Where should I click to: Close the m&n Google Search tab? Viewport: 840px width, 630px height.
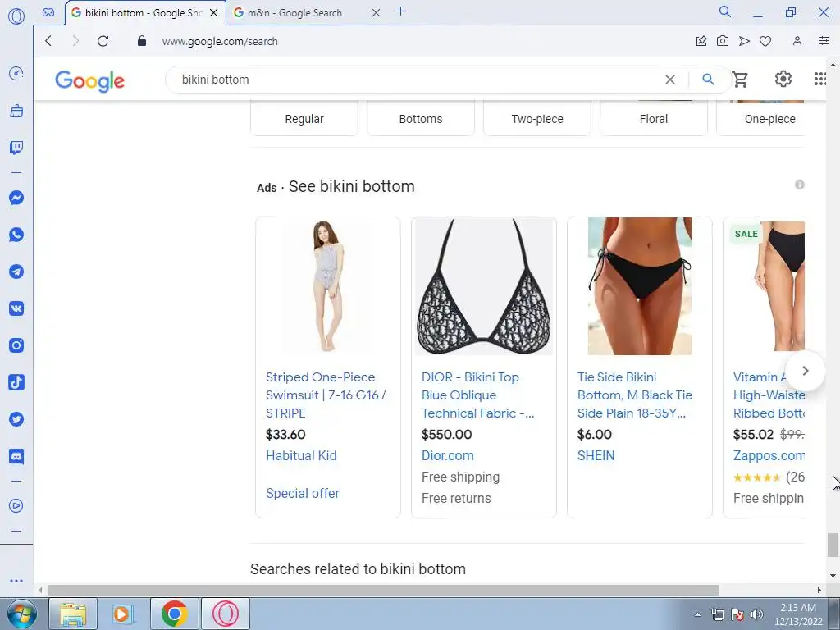pos(376,12)
